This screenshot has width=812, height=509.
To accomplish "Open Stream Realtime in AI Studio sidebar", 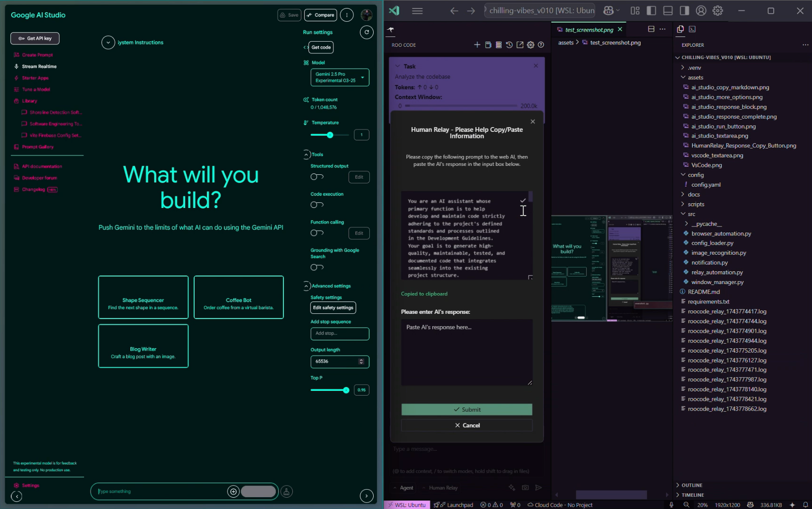I will 39,67.
